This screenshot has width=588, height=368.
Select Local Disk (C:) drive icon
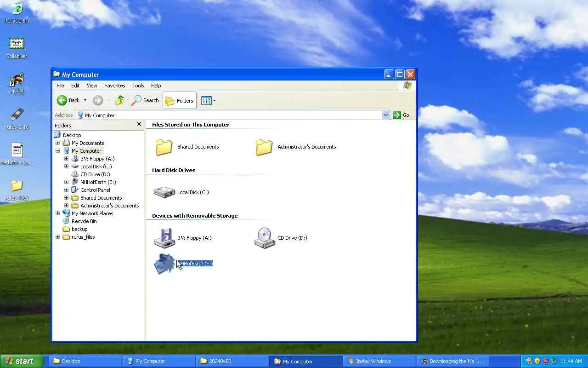coord(164,192)
